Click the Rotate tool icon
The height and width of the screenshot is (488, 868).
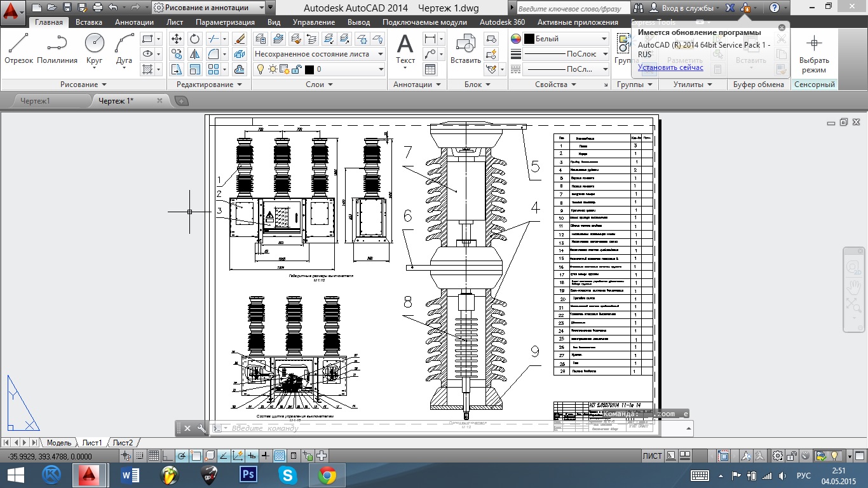[194, 39]
